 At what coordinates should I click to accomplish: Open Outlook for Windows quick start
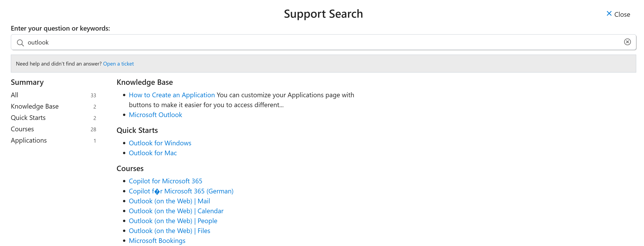coord(160,143)
